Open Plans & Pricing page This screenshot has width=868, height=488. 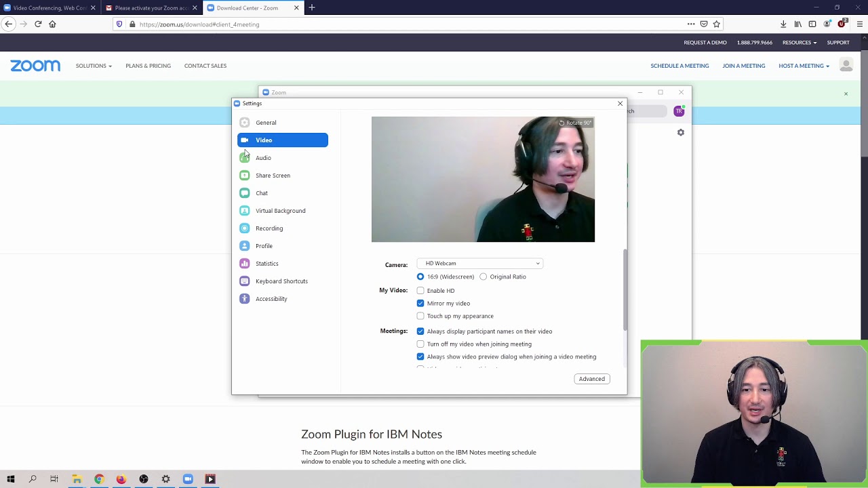(x=148, y=66)
